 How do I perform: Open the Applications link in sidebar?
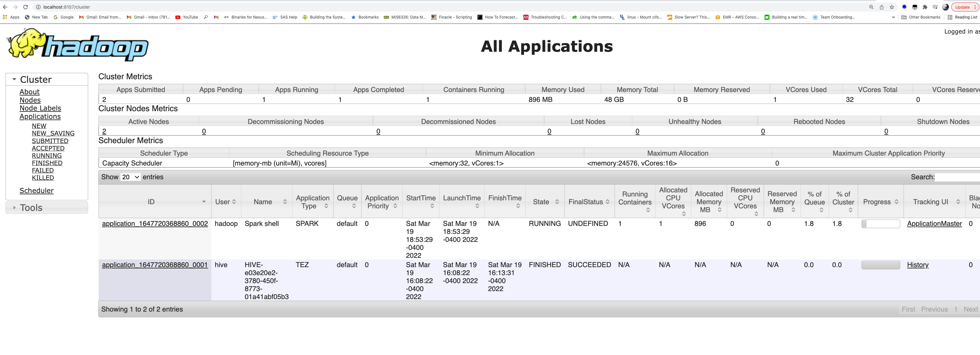pyautogui.click(x=40, y=116)
